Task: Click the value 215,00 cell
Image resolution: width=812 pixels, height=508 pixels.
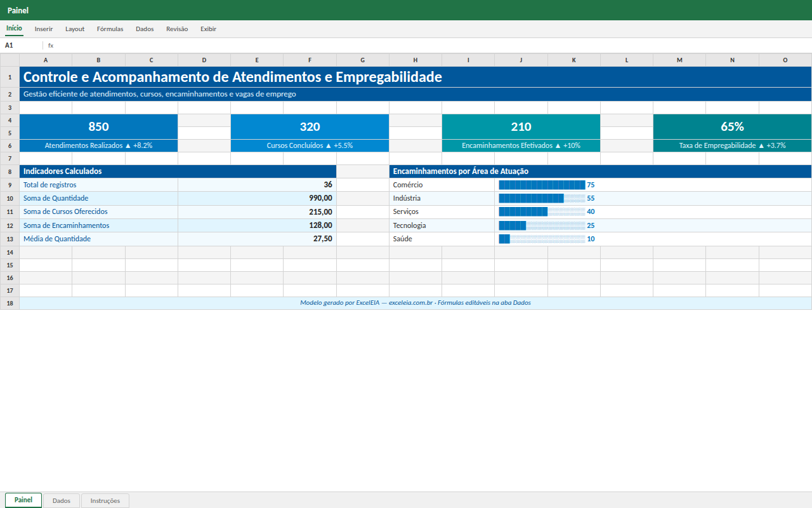Action: (258, 212)
